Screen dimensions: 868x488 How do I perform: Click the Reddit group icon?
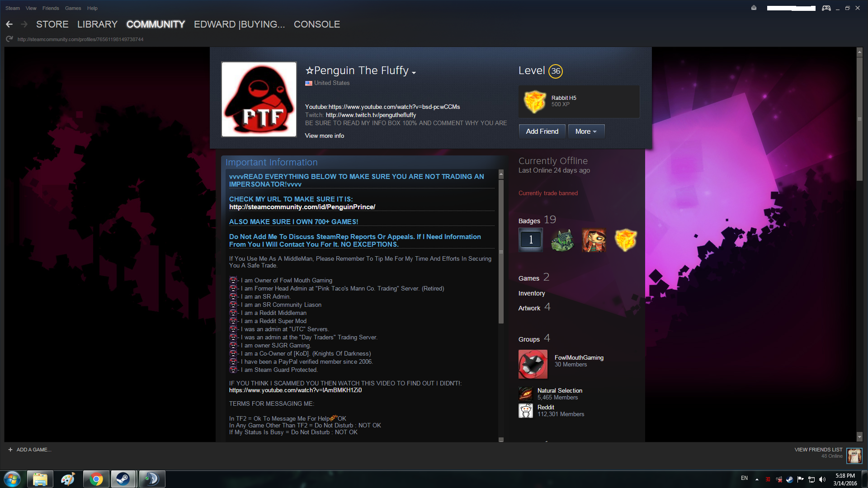click(x=526, y=411)
